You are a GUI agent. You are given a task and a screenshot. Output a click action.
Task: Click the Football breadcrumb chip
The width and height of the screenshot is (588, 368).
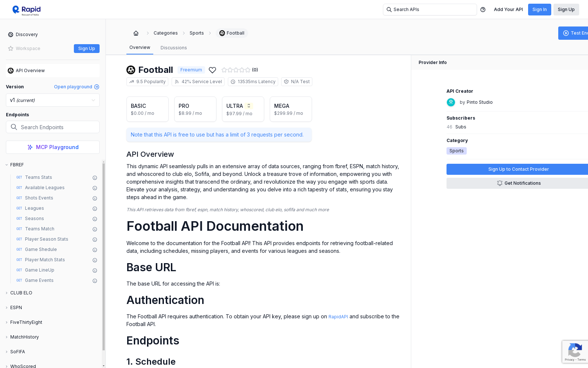tap(232, 33)
